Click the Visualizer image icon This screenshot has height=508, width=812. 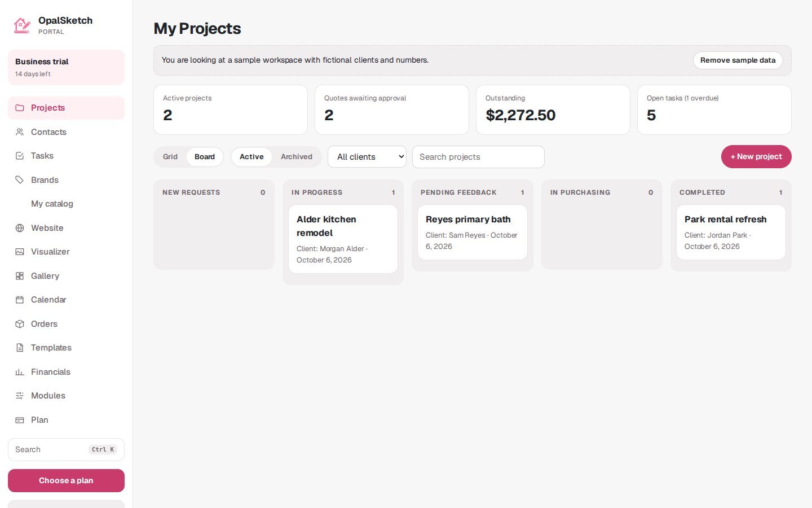click(20, 252)
